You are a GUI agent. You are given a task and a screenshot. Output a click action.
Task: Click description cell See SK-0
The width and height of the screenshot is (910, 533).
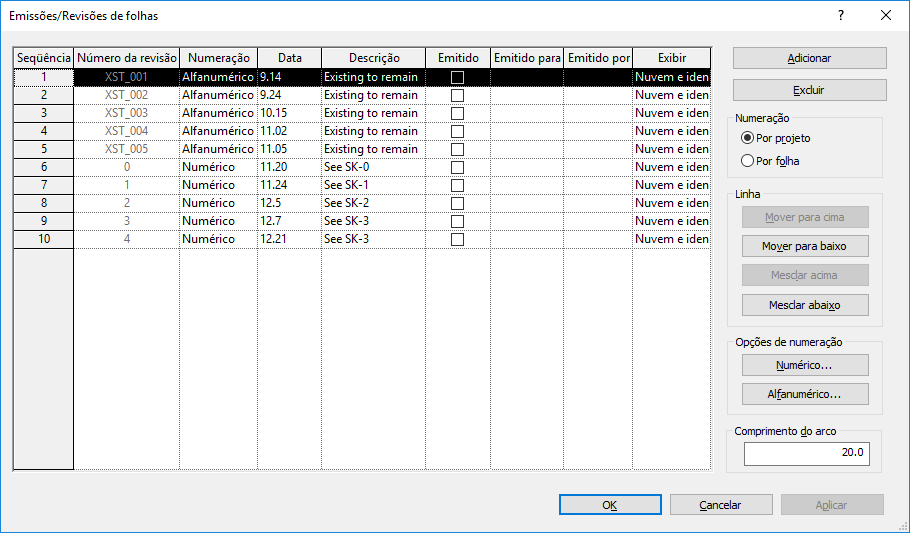click(374, 167)
